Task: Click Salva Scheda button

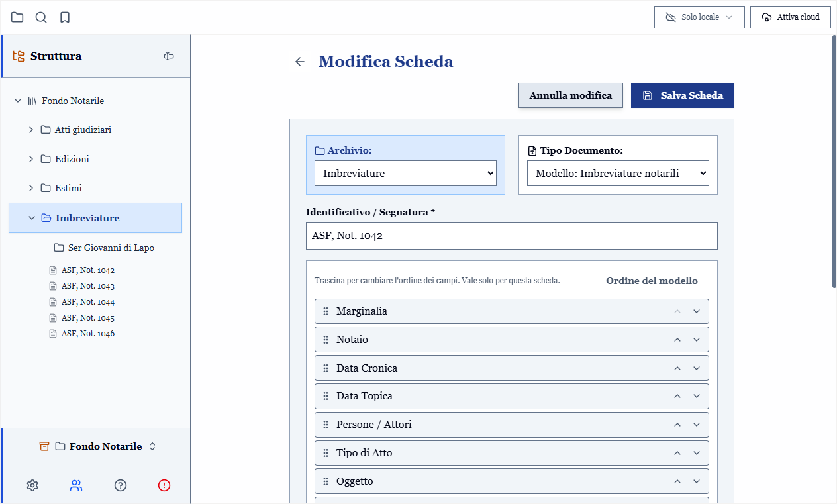Action: pos(683,95)
